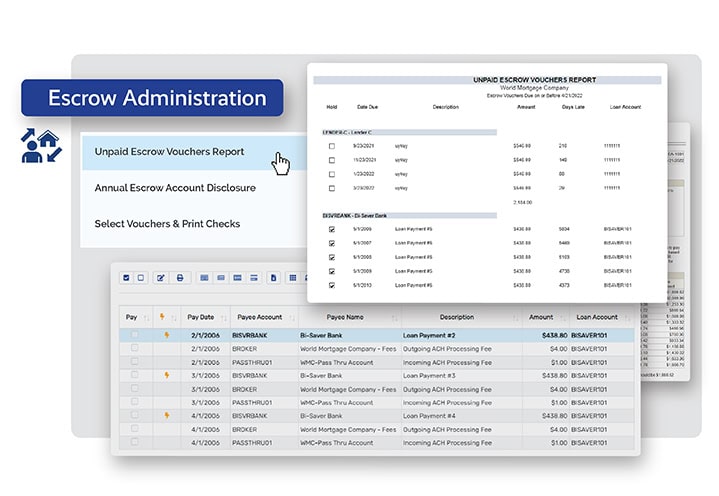
Task: Click the card icon right after the printer icon
Action: click(205, 278)
